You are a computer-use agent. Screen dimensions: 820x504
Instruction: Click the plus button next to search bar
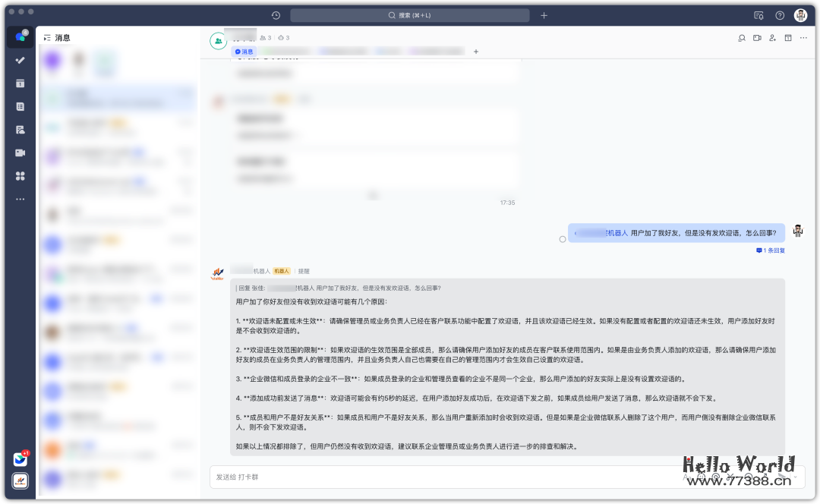tap(544, 15)
